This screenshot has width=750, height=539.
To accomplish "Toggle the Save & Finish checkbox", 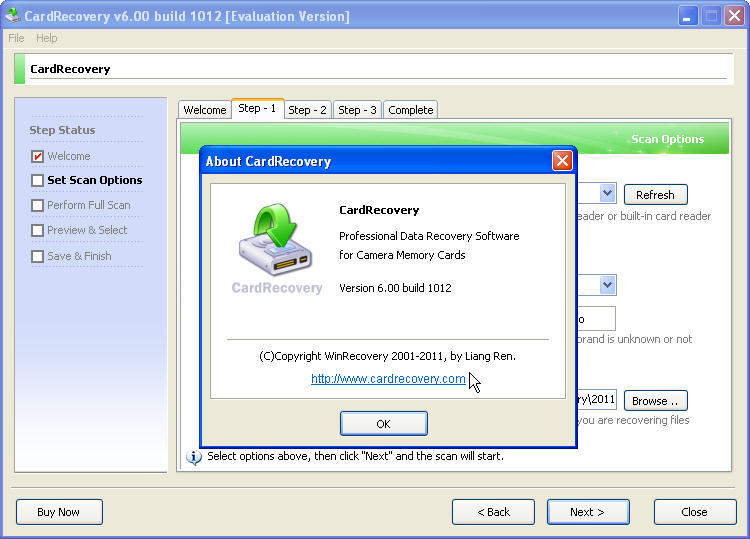I will pyautogui.click(x=37, y=256).
